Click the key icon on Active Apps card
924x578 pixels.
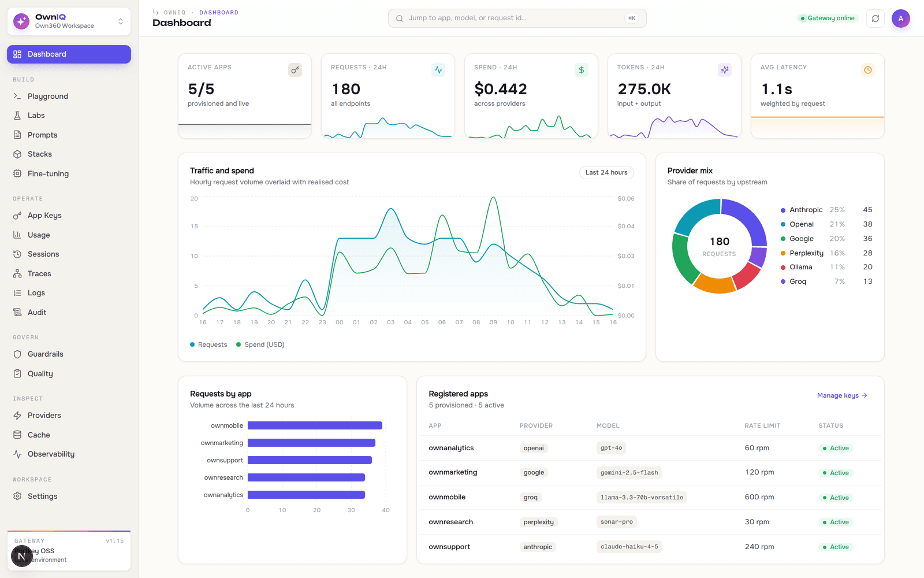[295, 70]
